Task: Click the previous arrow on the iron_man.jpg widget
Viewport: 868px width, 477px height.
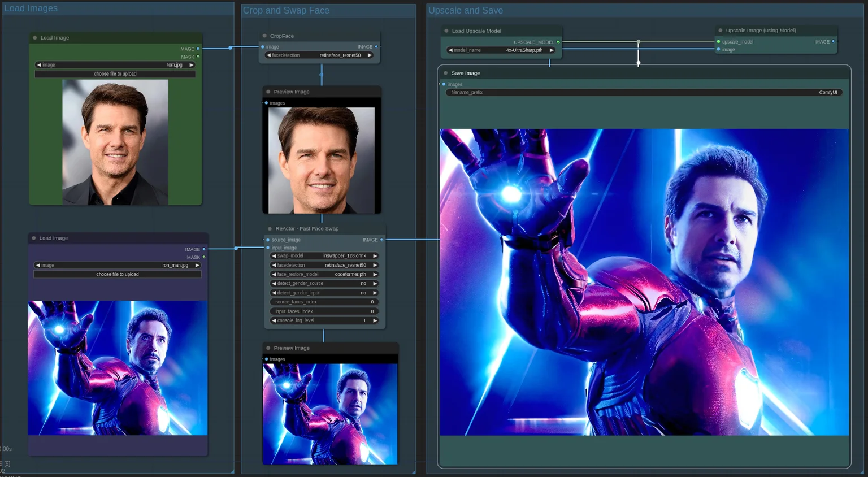Action: pos(38,265)
